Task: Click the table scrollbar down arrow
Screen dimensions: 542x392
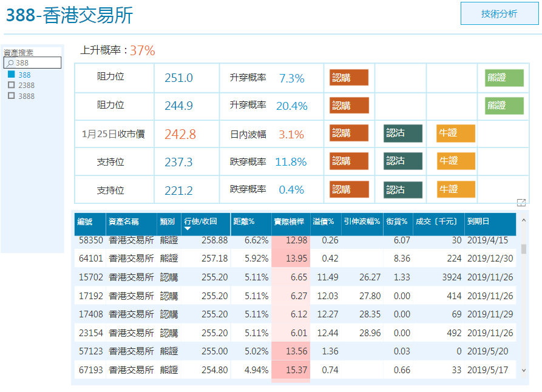Action: click(x=524, y=370)
